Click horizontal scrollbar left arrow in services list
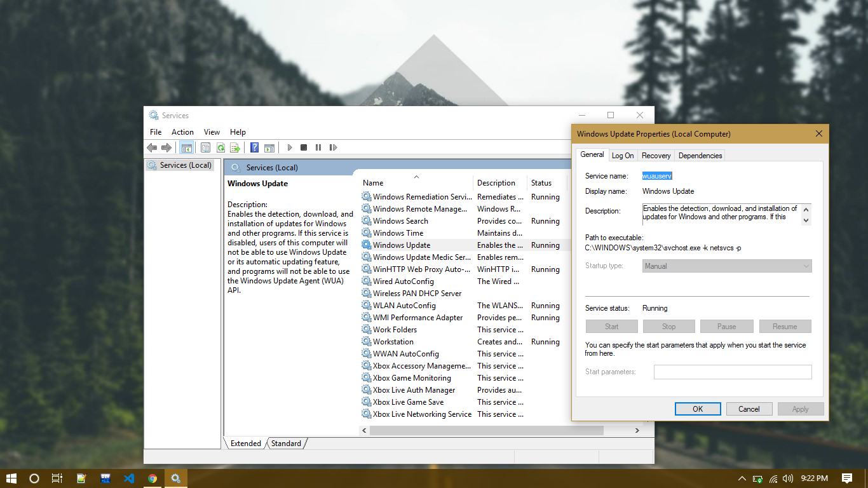This screenshot has height=488, width=868. (365, 430)
